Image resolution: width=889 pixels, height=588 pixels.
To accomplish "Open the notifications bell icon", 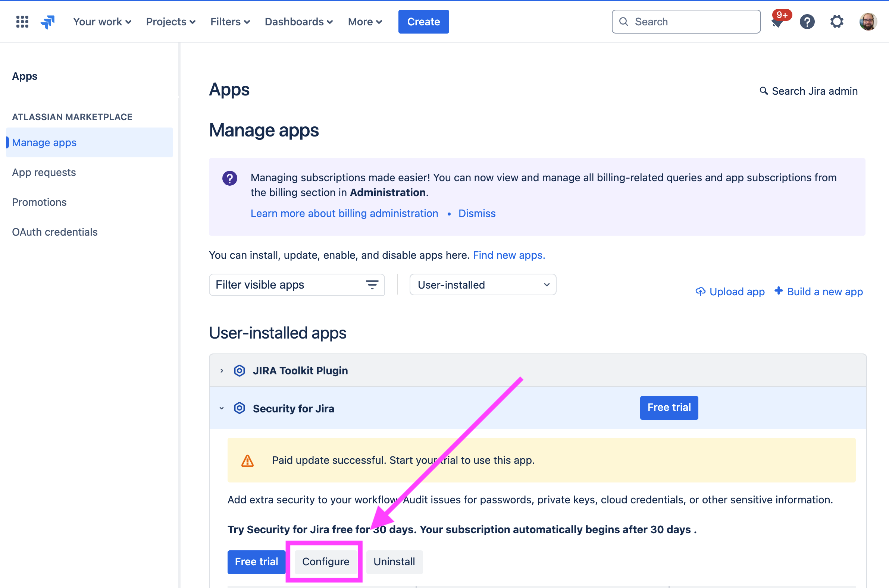I will (777, 22).
